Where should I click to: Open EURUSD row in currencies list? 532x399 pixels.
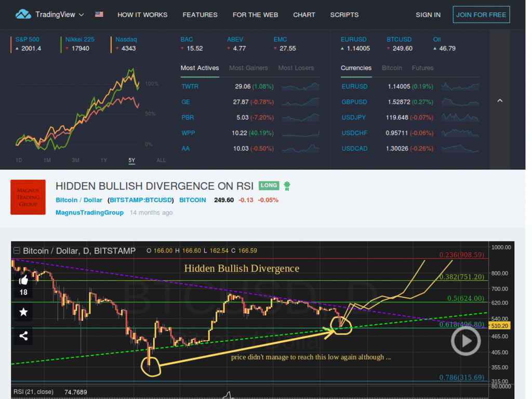point(410,87)
